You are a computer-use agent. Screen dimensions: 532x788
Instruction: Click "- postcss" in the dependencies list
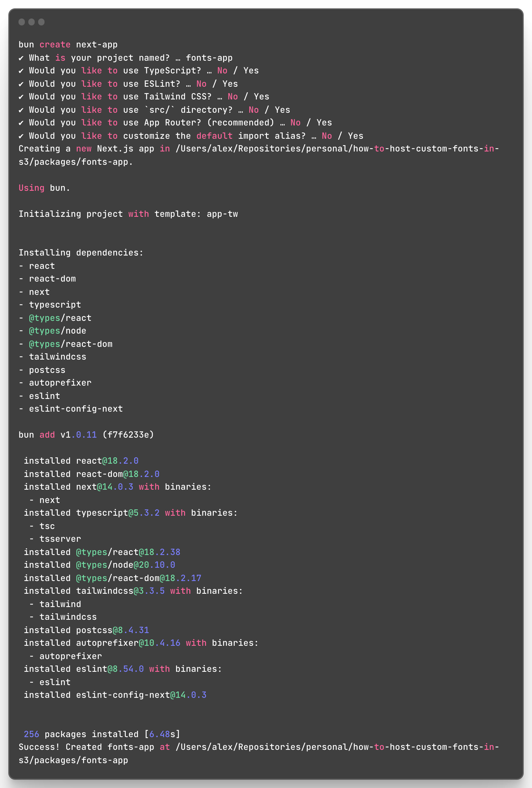[x=42, y=370]
